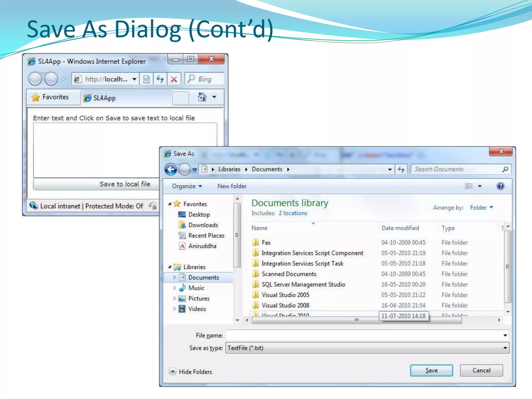Click Compatibility View icon in Internet Explorer
The width and height of the screenshot is (532, 399).
(x=147, y=79)
